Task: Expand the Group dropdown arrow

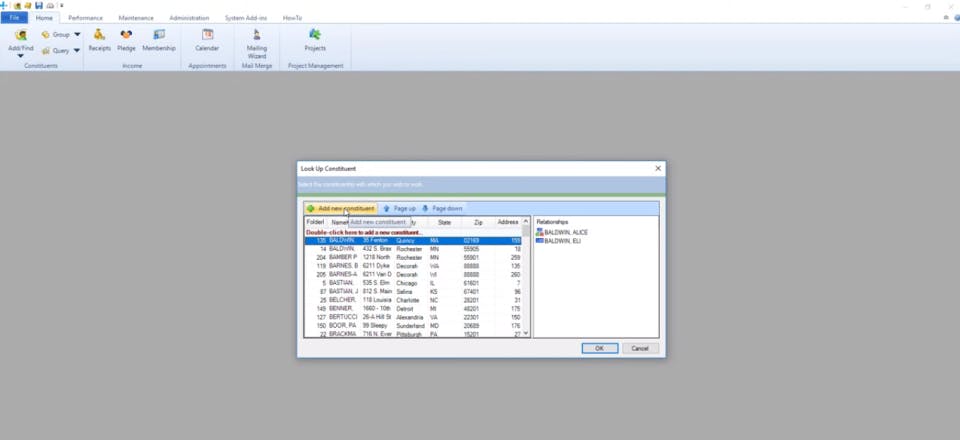Action: point(77,35)
